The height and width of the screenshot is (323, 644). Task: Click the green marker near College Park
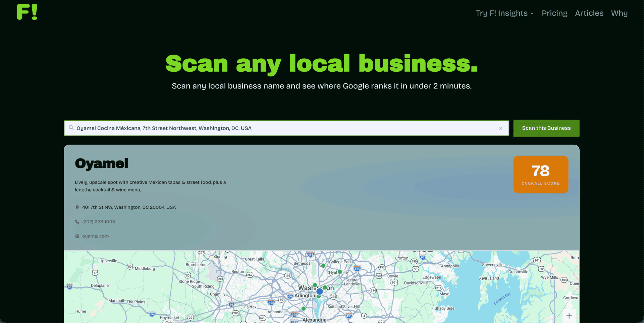(x=323, y=266)
